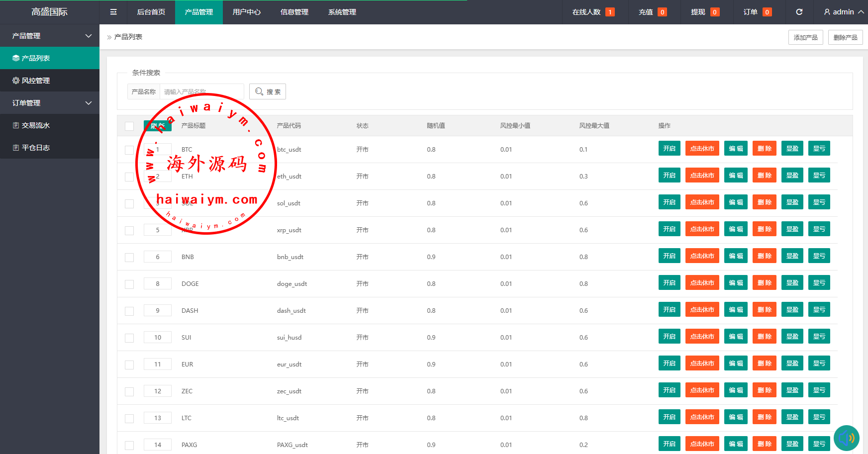The width and height of the screenshot is (868, 454).
Task: Click the admin user avatar icon
Action: pyautogui.click(x=827, y=12)
